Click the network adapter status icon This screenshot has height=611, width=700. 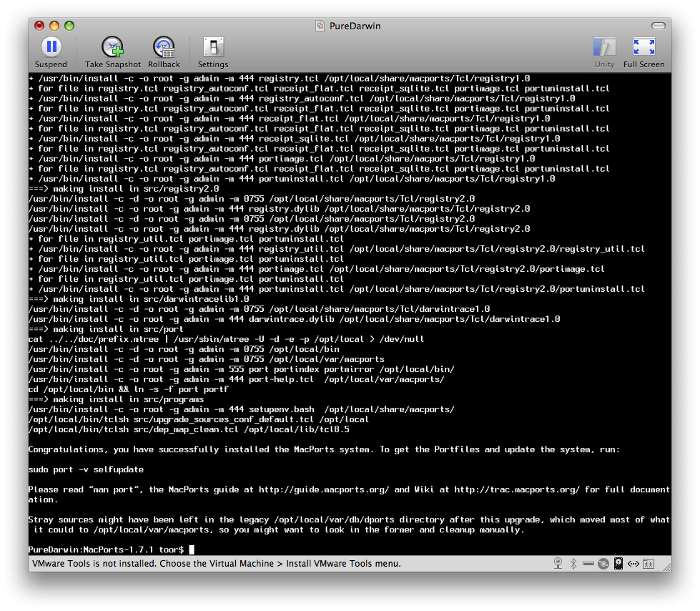pos(633,564)
